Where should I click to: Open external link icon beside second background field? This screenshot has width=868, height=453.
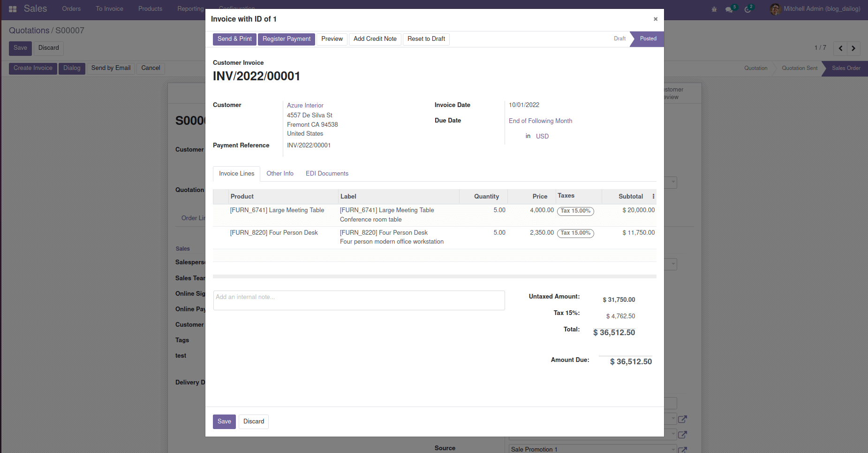683,434
